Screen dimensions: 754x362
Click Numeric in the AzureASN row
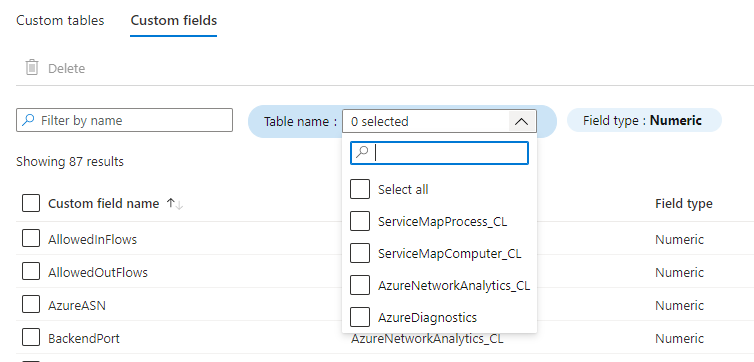679,305
